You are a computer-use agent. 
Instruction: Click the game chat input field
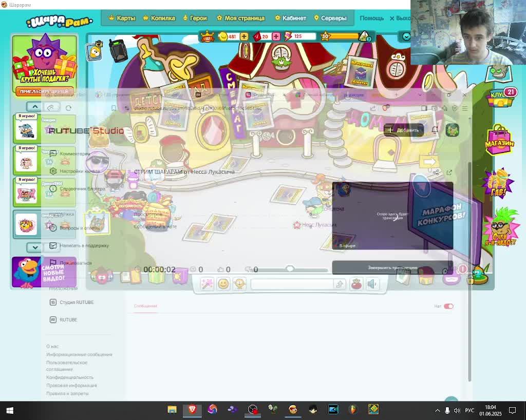tap(292, 284)
